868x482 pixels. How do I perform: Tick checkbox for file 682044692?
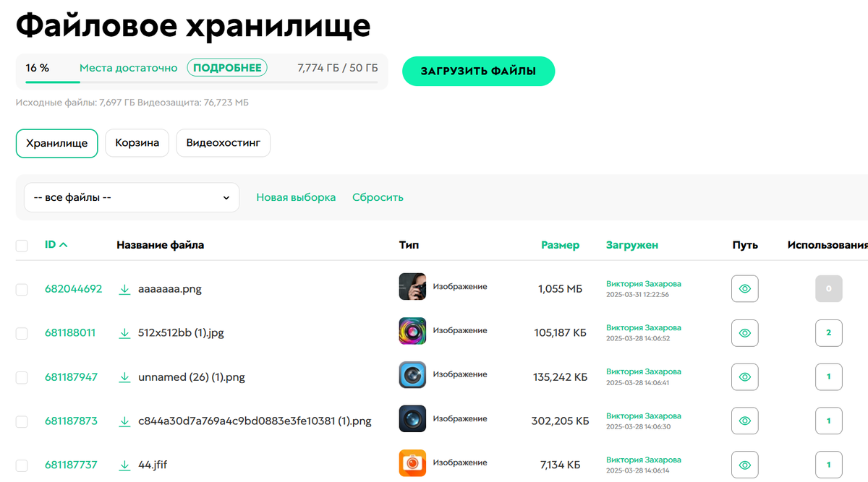tap(22, 290)
